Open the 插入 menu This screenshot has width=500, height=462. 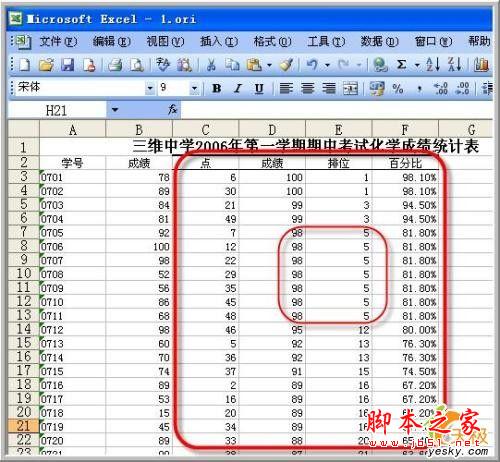click(x=219, y=41)
